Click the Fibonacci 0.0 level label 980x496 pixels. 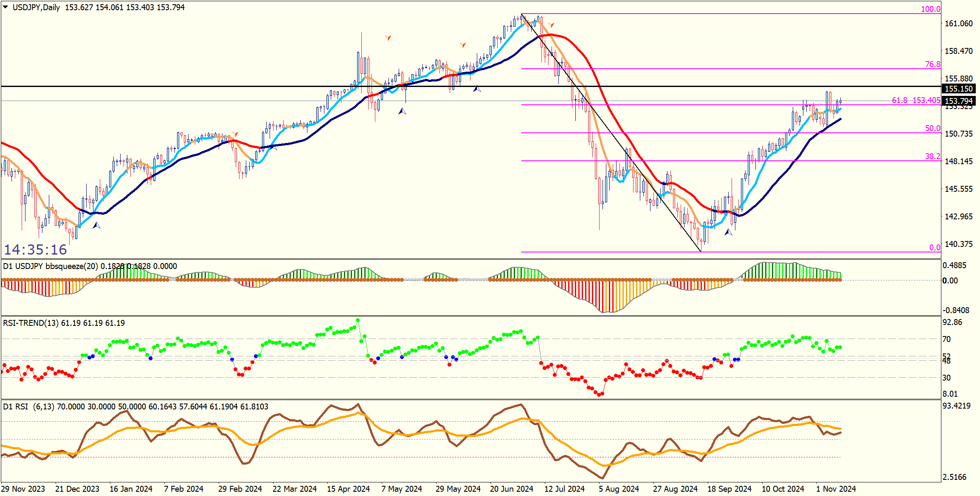point(935,247)
